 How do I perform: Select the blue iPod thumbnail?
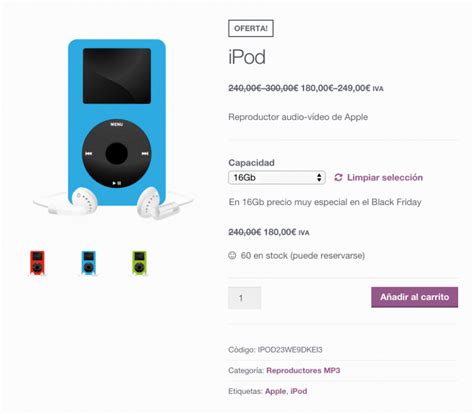[x=88, y=263]
